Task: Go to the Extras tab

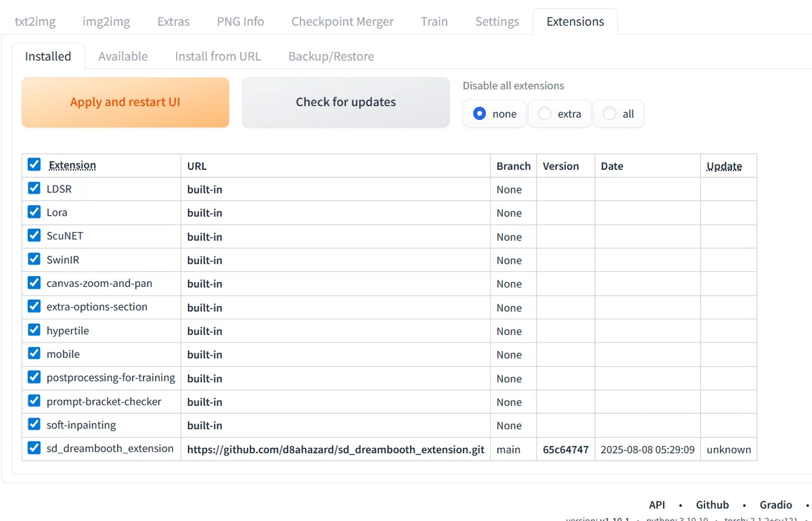Action: point(173,22)
